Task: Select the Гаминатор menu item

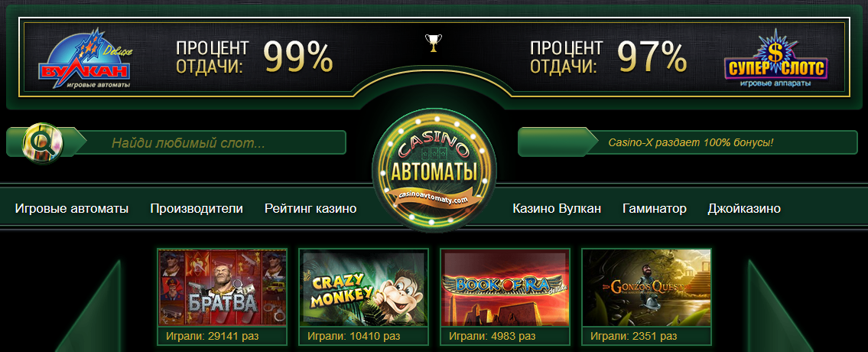Action: [655, 209]
